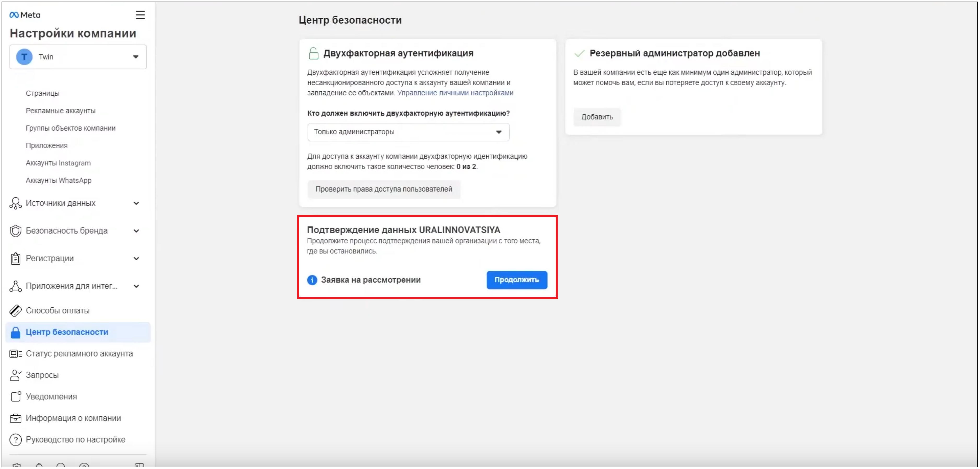Open Приложения in the sidebar
Viewport: 980px width, 469px height.
point(47,145)
